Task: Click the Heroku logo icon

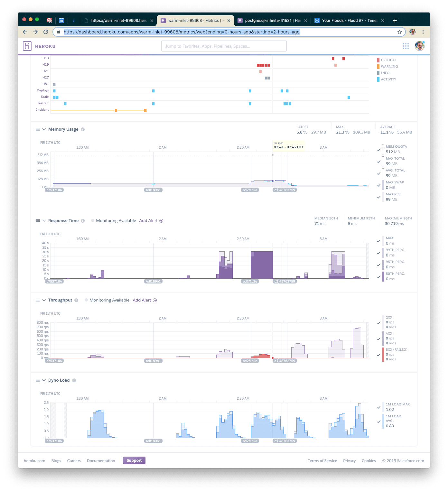Action: pos(27,46)
